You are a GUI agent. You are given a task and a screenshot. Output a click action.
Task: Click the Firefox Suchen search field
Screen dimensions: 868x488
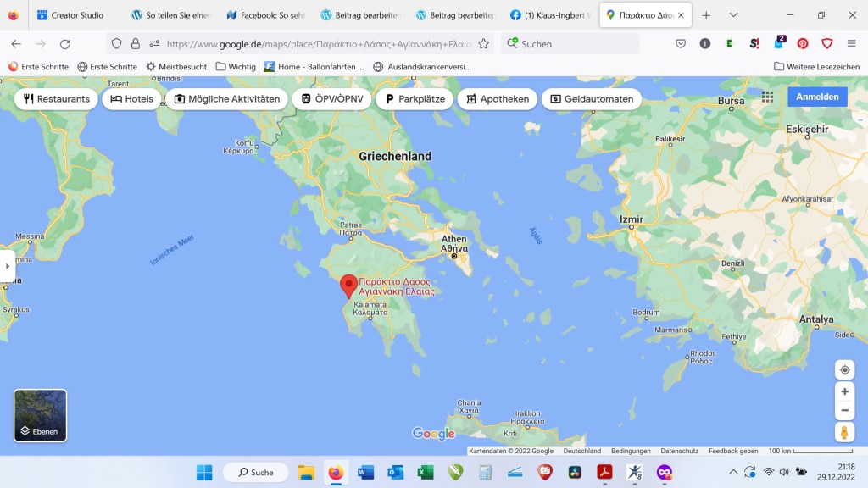point(576,44)
